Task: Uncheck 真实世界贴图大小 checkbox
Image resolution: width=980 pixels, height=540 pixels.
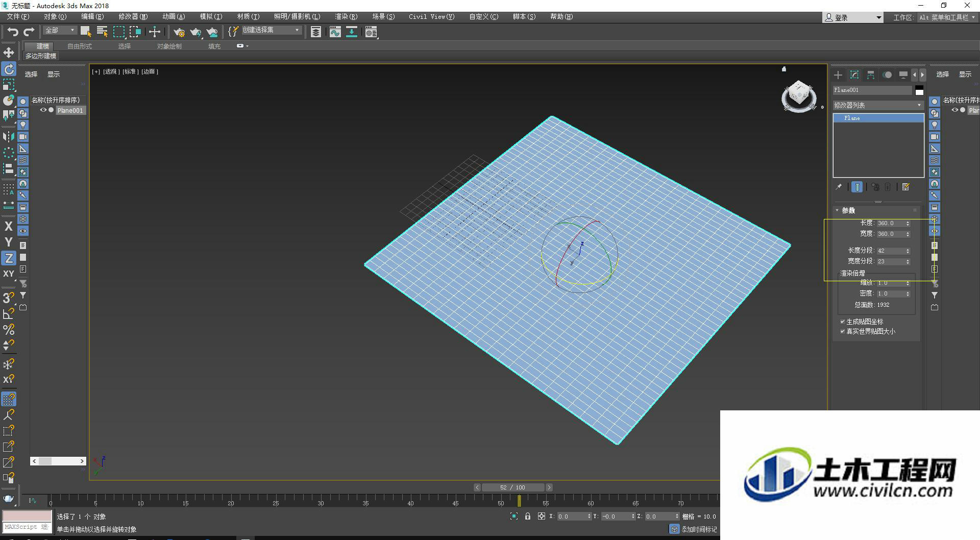Action: point(842,331)
